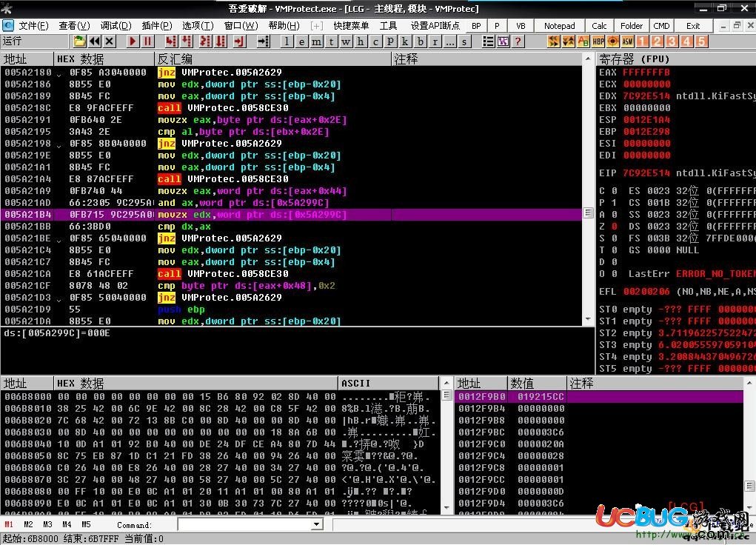Open debugging options list icon

click(x=488, y=41)
